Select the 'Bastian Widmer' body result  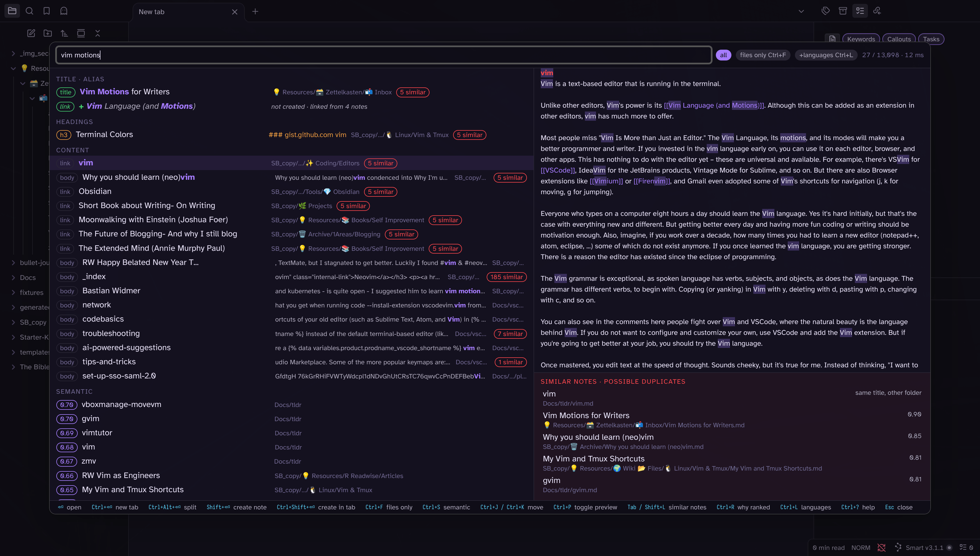pos(291,291)
